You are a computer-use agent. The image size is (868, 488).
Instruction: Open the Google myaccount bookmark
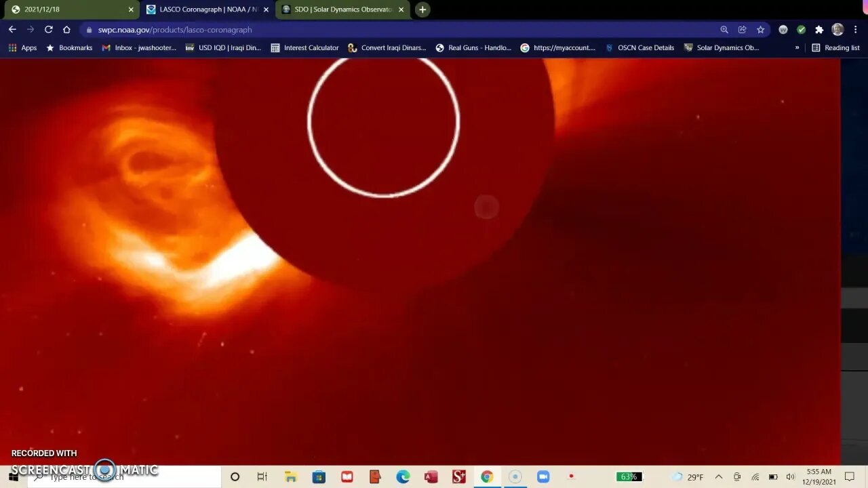tap(558, 48)
